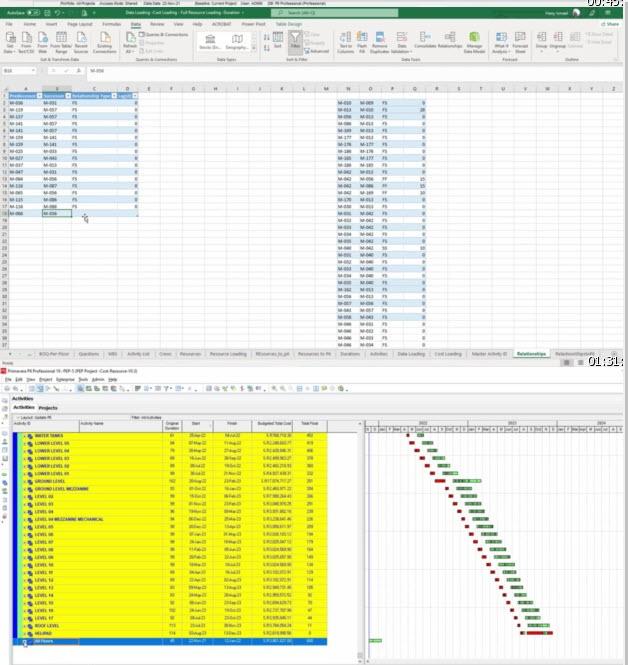628x665 pixels.
Task: Click Original Duration column header in Primavera
Action: [172, 426]
